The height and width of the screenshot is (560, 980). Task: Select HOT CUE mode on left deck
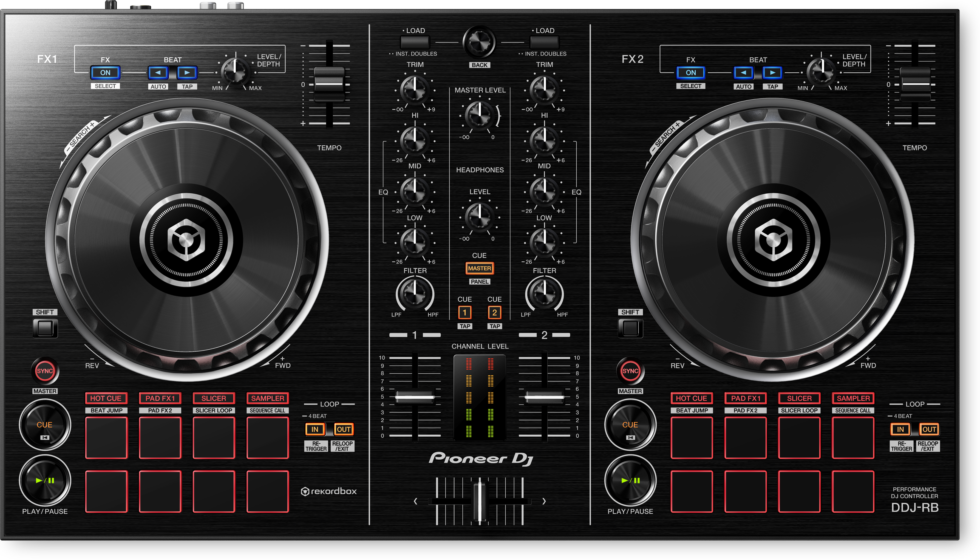coord(106,398)
